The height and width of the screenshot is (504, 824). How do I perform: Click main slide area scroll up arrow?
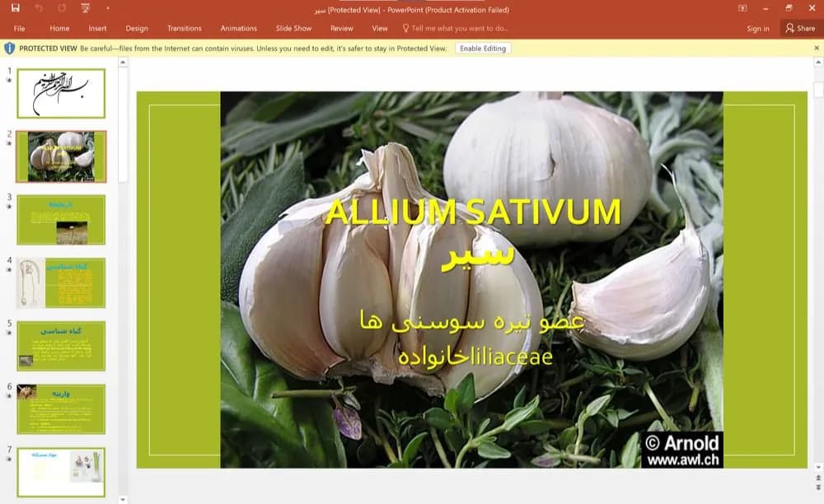(x=818, y=63)
